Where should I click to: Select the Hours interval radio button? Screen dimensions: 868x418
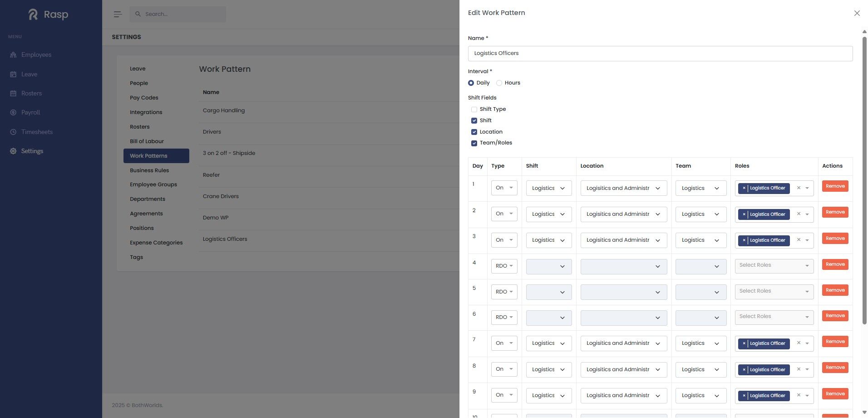pyautogui.click(x=499, y=83)
